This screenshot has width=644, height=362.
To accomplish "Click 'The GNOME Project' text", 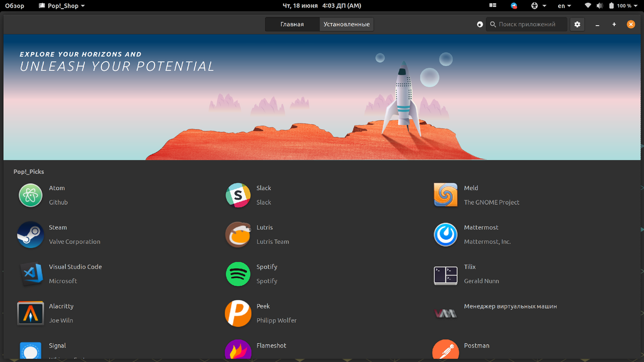I will click(492, 203).
